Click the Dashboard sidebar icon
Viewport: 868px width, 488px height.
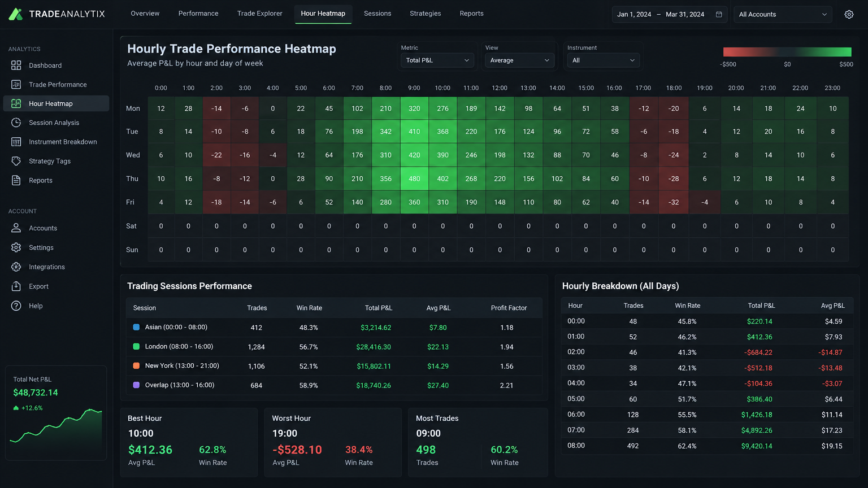[16, 66]
